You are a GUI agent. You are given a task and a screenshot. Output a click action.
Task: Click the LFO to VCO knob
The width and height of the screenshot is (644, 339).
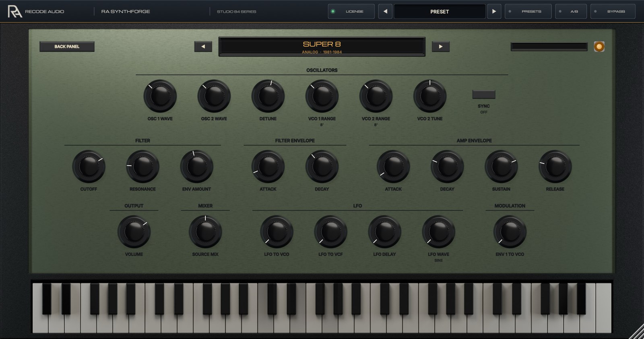coord(277,232)
